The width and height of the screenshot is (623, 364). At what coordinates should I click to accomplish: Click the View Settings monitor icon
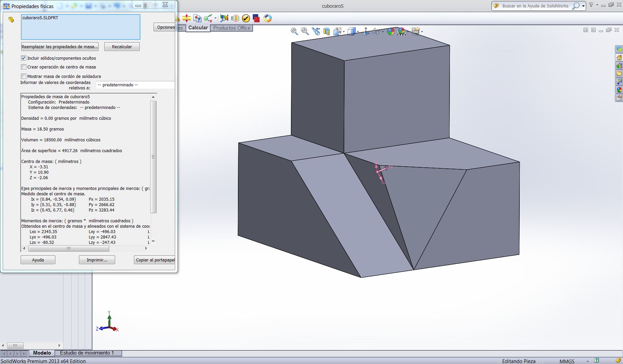point(415,31)
